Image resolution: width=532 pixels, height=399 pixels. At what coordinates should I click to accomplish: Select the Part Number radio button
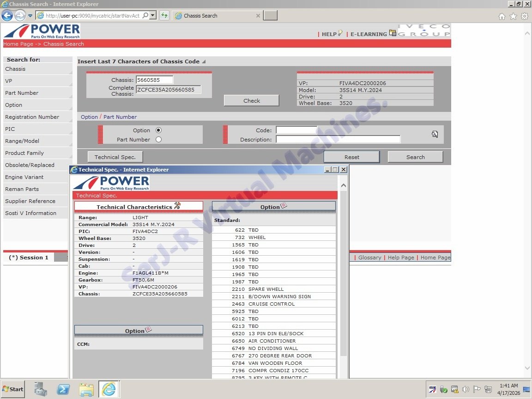[158, 140]
